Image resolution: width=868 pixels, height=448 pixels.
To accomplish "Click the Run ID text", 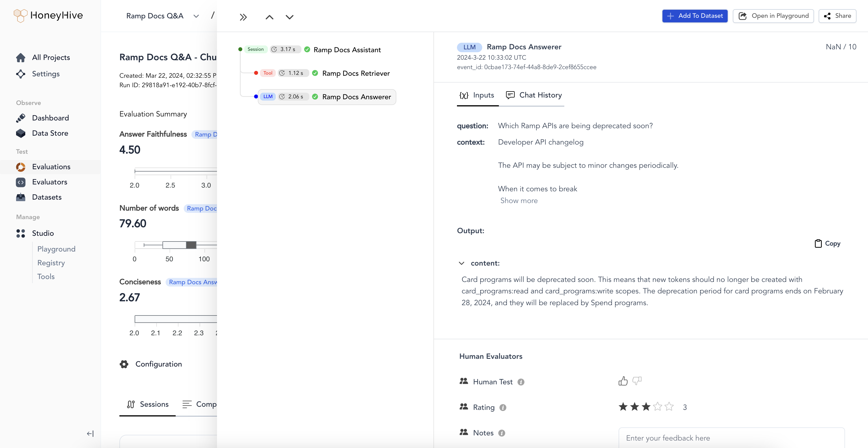I will coord(168,85).
